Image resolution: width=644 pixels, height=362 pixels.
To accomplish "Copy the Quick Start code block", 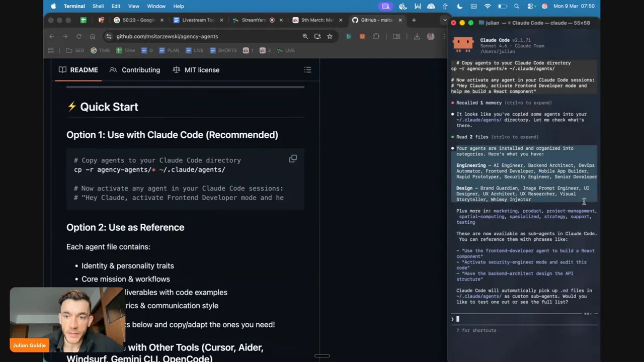I will [293, 159].
